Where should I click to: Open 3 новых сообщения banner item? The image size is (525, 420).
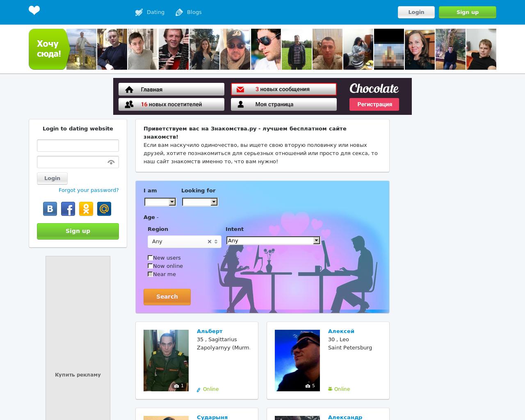click(x=284, y=89)
